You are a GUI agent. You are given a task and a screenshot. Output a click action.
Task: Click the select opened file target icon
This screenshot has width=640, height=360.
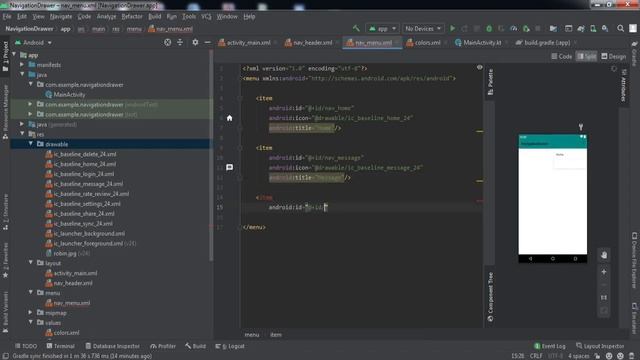tap(167, 42)
